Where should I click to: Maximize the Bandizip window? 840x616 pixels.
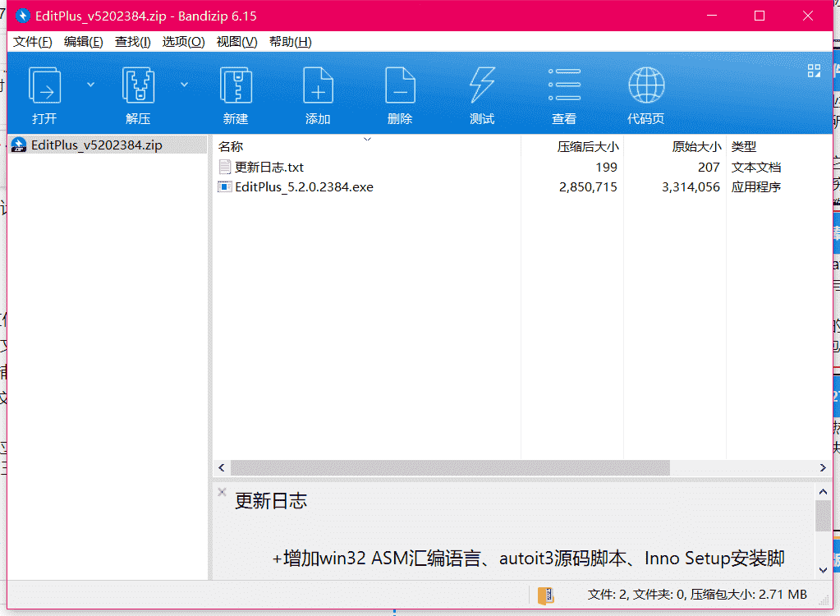coord(759,16)
